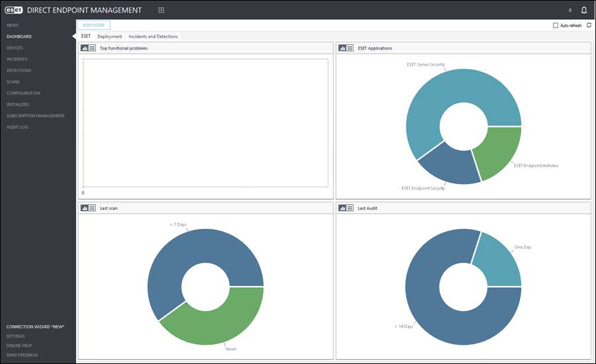Viewport: 596px width, 364px height.
Task: Open CONFIGURATION in the sidebar
Action: (x=23, y=93)
